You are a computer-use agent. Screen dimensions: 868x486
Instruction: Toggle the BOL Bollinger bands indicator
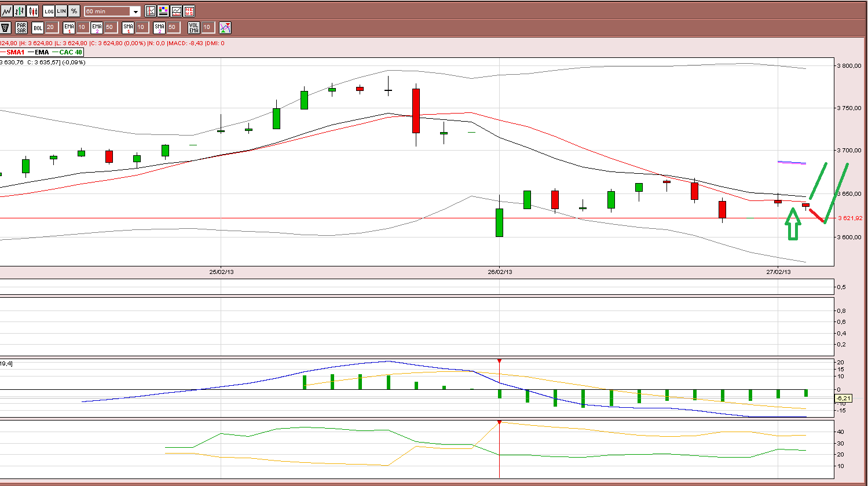point(38,27)
